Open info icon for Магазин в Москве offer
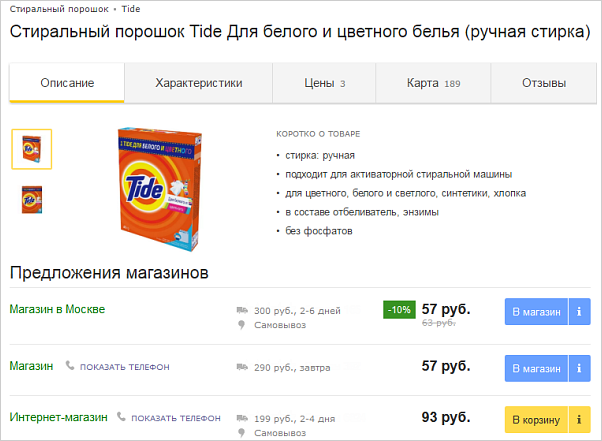 579,312
